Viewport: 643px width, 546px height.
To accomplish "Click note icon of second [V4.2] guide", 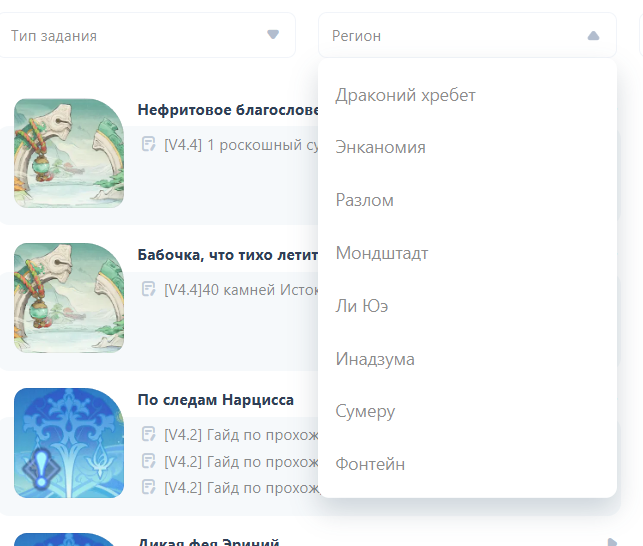I will click(148, 461).
